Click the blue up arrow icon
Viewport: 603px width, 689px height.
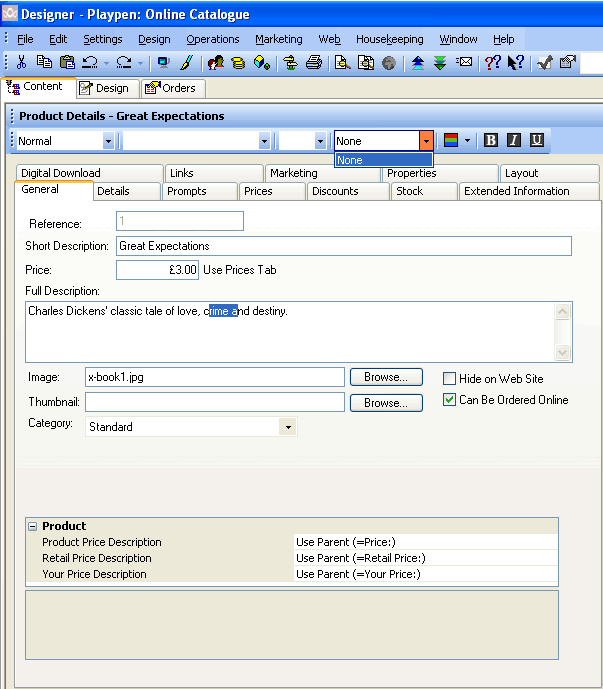(x=418, y=62)
